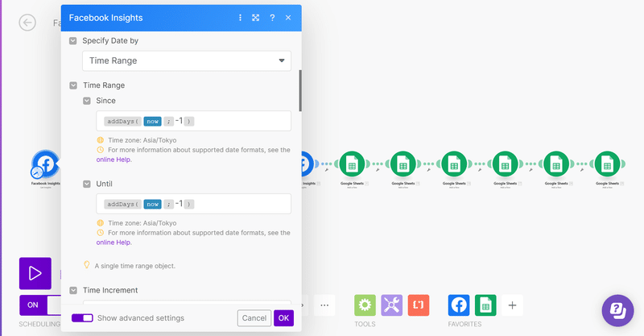Screen dimensions: 644x336
Task: Open the Flow control gear tool
Action: point(365,305)
